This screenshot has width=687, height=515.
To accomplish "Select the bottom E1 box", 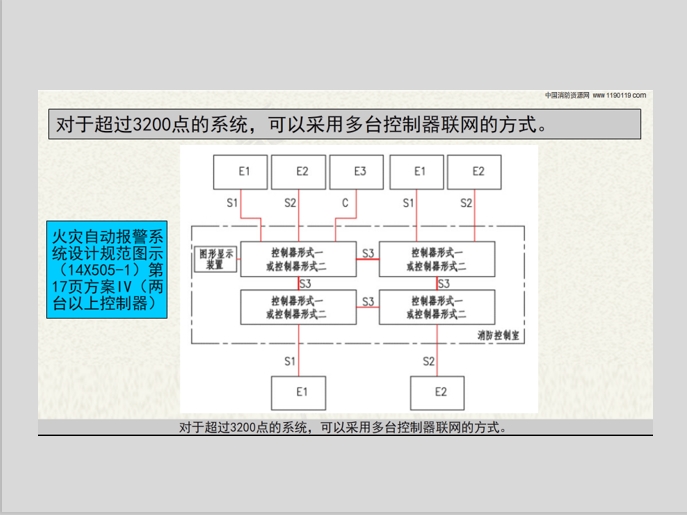I will point(301,390).
